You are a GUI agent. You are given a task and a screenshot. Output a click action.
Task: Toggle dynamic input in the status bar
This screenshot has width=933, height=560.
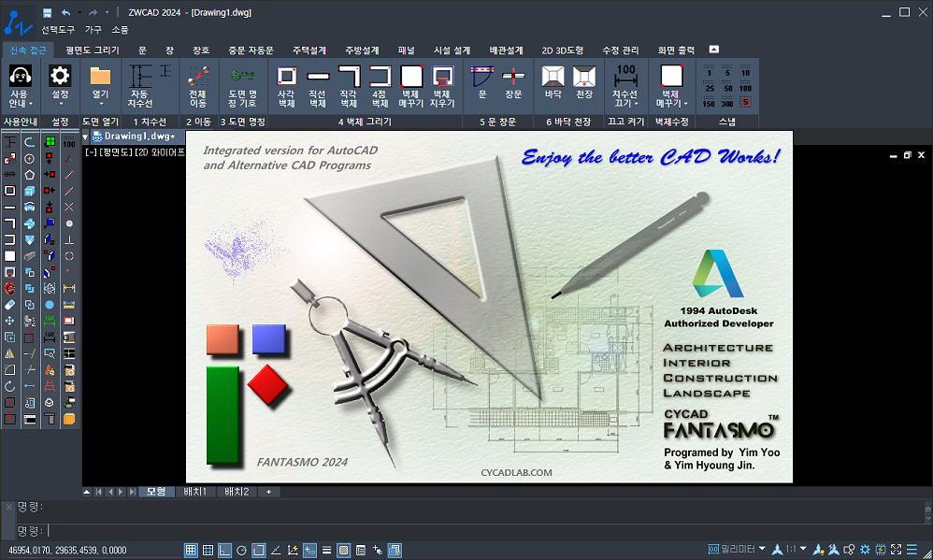click(x=309, y=550)
